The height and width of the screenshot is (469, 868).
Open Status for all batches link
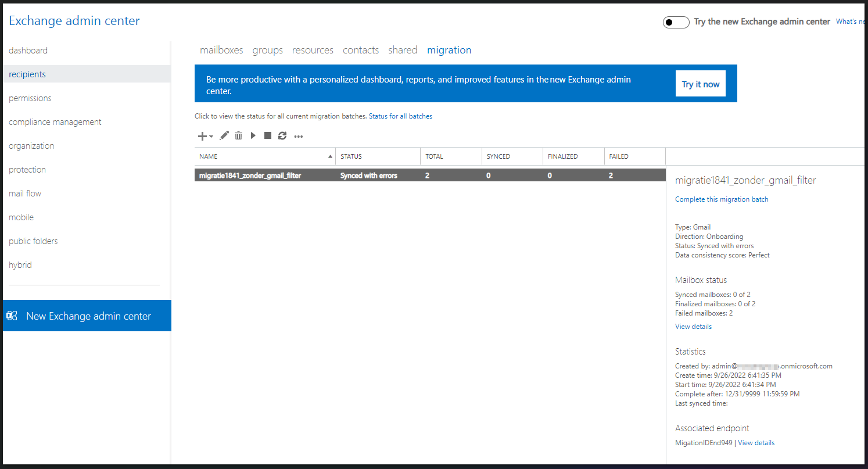400,116
